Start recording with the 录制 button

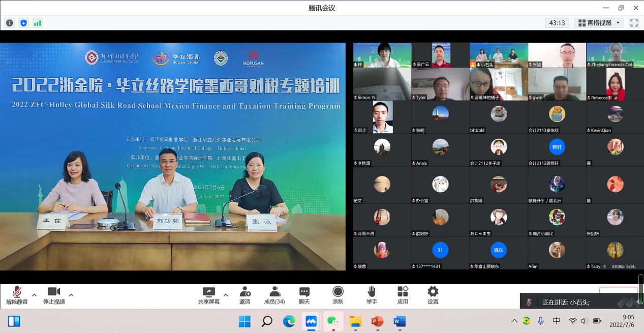click(x=338, y=295)
